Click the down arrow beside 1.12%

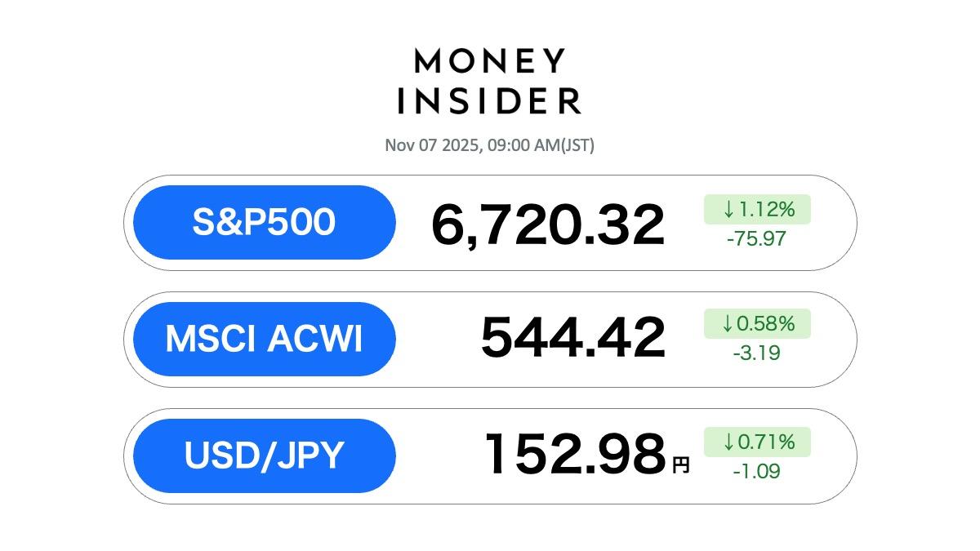point(728,210)
